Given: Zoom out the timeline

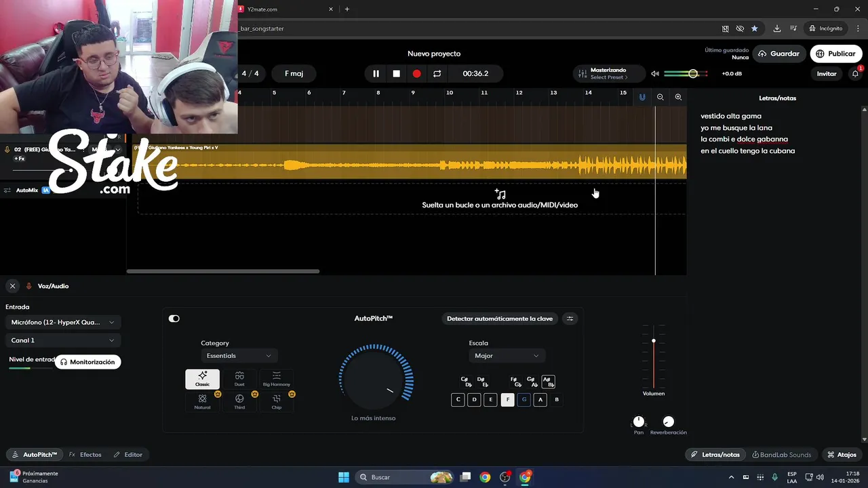Looking at the screenshot, I should (660, 98).
